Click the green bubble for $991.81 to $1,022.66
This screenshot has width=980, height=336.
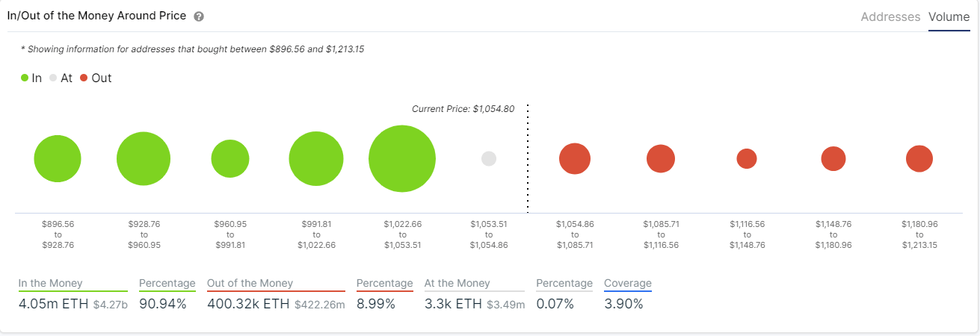[x=316, y=159]
